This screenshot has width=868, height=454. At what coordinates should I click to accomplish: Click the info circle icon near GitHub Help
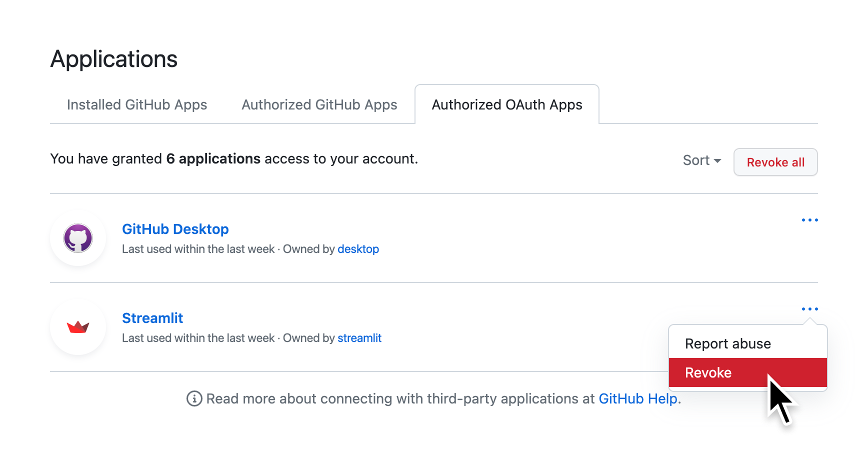[x=194, y=399]
